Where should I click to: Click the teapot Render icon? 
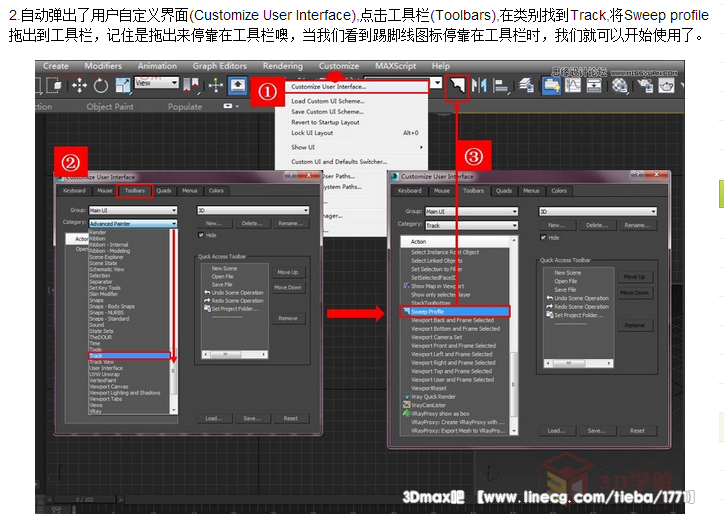[666, 86]
